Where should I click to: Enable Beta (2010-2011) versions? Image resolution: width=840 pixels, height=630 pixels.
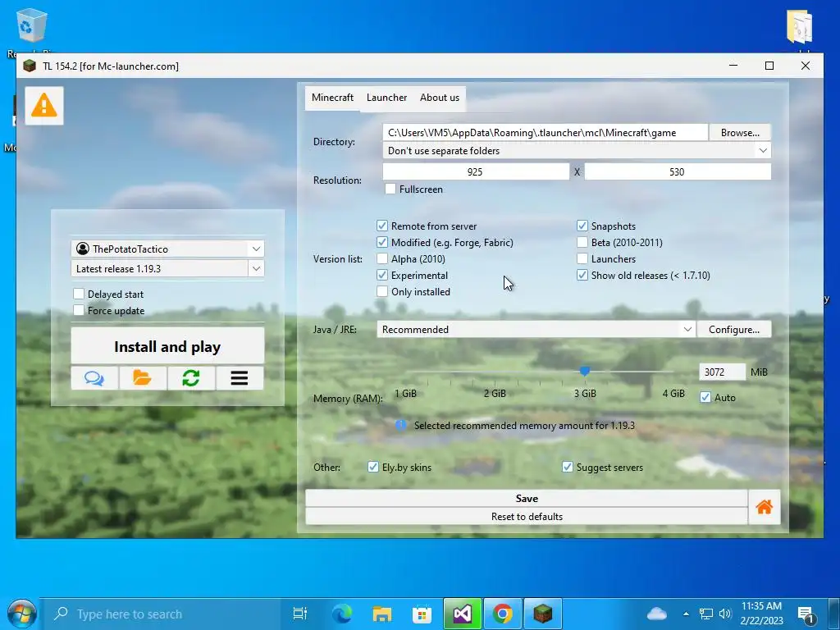coord(582,242)
